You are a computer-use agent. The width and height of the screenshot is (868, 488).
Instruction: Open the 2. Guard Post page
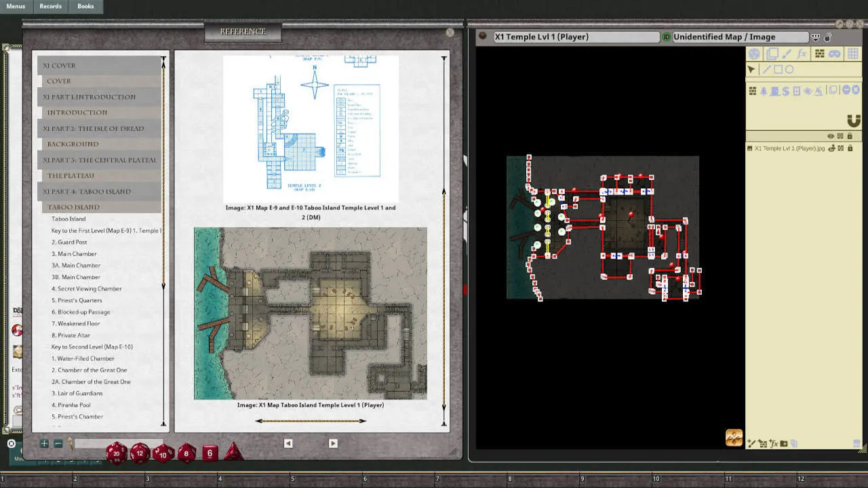tap(69, 242)
